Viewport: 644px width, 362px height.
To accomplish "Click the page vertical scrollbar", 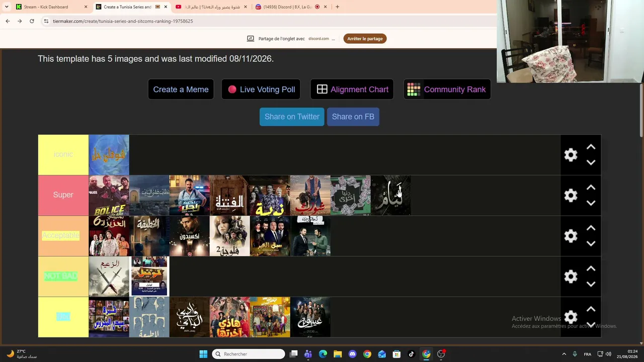I will 641,111.
